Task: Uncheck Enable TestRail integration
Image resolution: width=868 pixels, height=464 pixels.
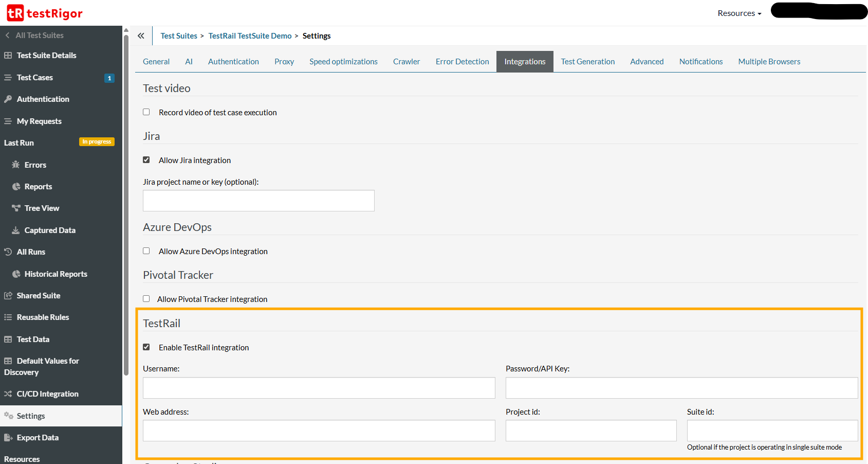Action: [x=146, y=347]
